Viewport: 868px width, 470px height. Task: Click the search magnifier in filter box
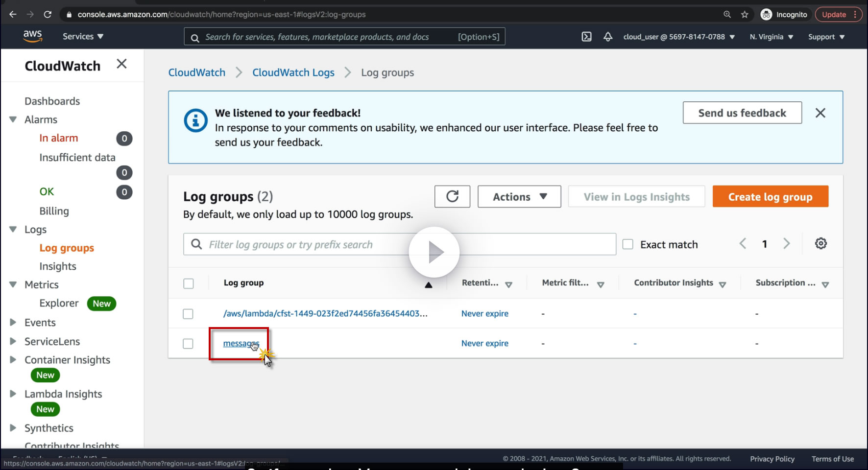click(x=196, y=244)
